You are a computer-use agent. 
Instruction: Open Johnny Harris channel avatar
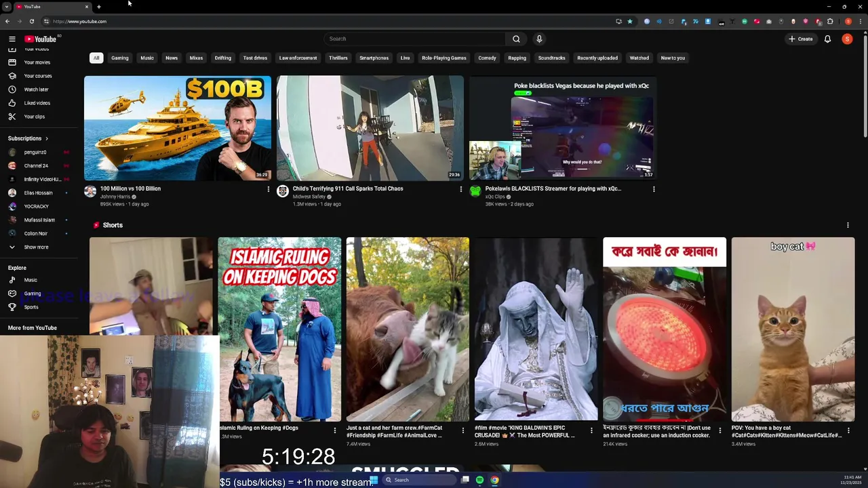point(90,192)
